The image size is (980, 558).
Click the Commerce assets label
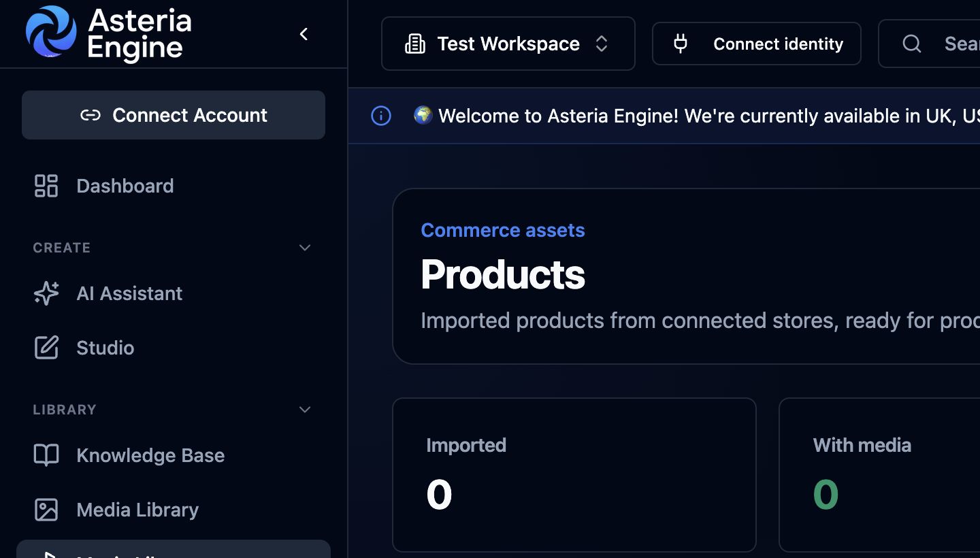[x=503, y=230]
